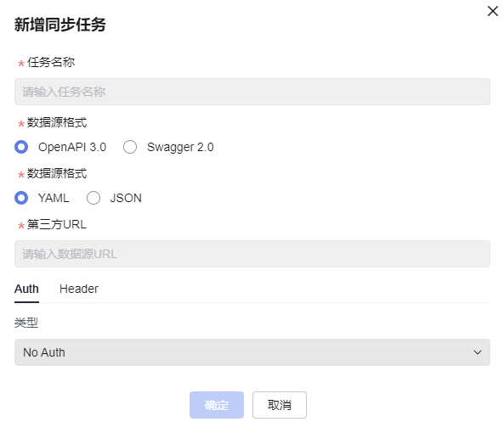Click the 第三方URL field label
This screenshot has height=433, width=504.
(57, 224)
